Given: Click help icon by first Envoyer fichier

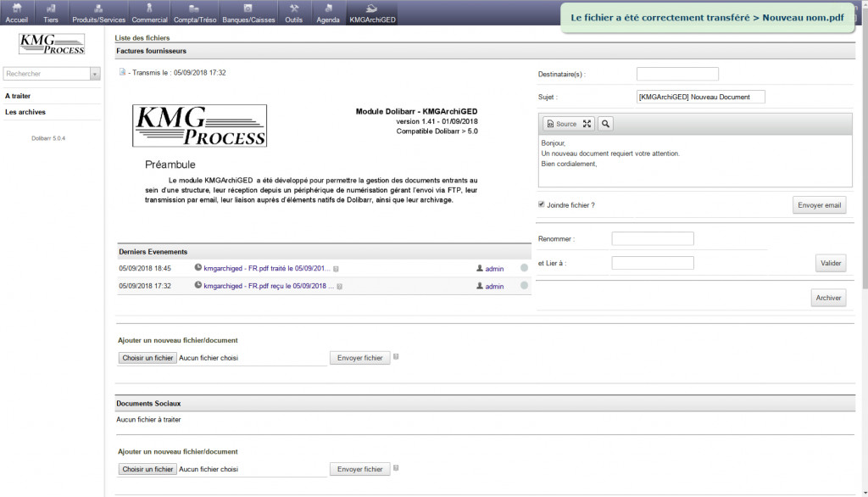Looking at the screenshot, I should point(396,357).
